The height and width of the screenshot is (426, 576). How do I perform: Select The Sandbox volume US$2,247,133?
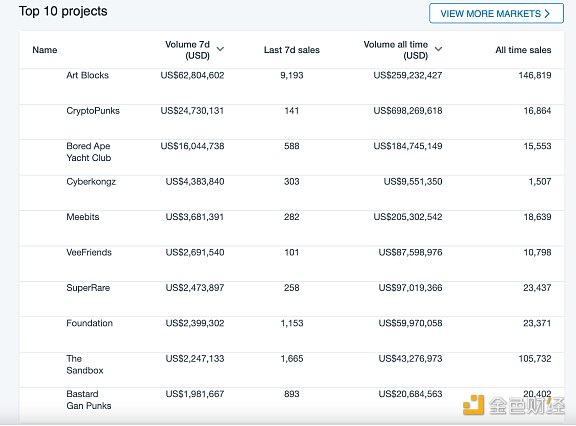tap(195, 359)
